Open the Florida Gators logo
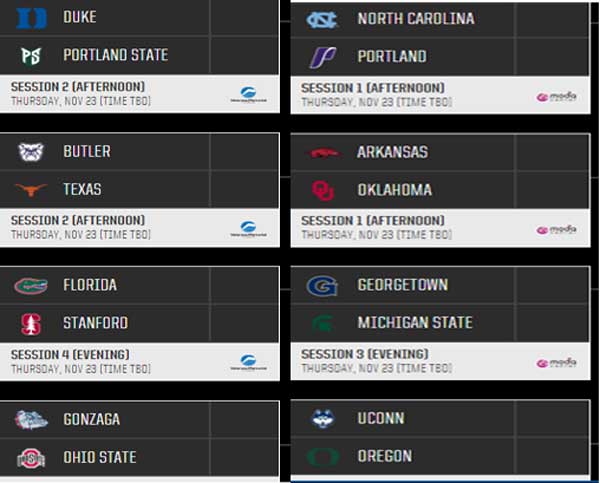This screenshot has width=600, height=483. 31,286
